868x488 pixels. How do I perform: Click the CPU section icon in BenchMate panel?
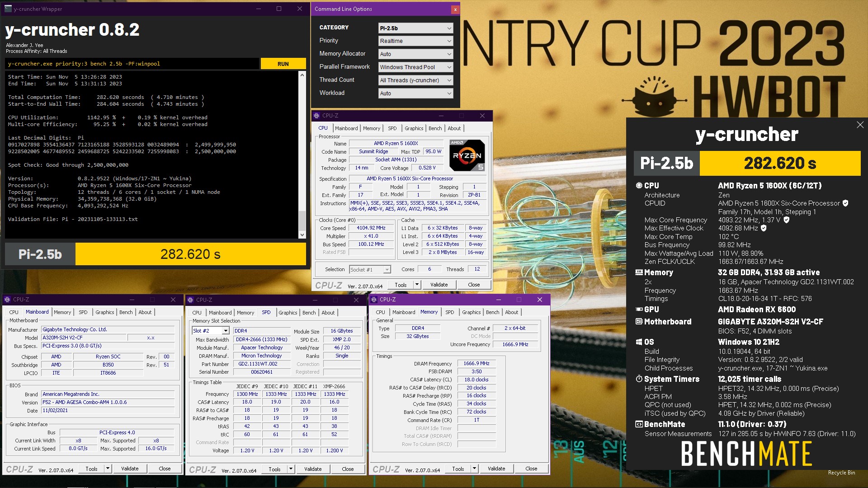(x=639, y=186)
